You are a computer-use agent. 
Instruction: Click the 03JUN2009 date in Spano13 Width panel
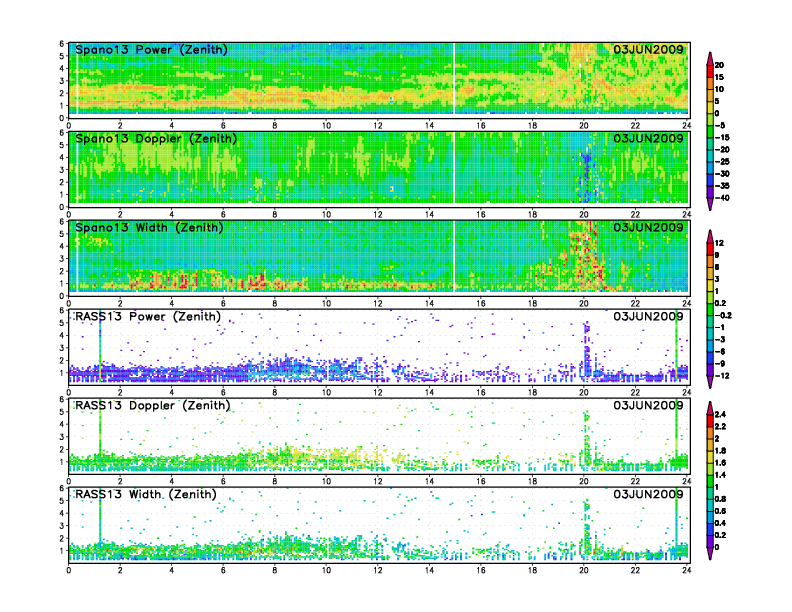click(x=648, y=227)
